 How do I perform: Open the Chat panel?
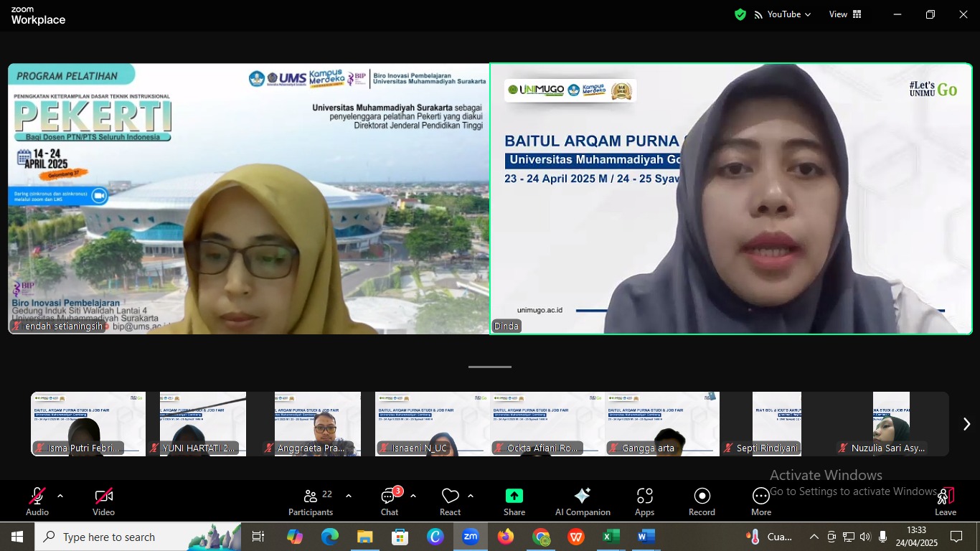(x=390, y=501)
